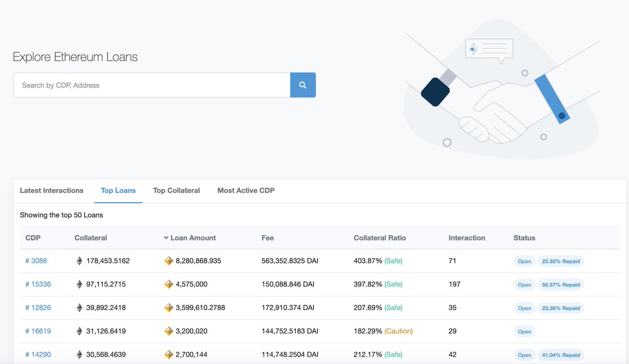The width and height of the screenshot is (629, 364).
Task: Click the DAI icon beside 2,700,144
Action: (x=169, y=355)
